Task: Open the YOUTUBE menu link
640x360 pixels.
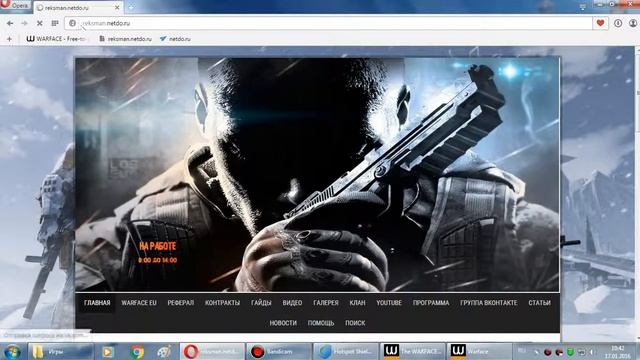Action: 389,303
